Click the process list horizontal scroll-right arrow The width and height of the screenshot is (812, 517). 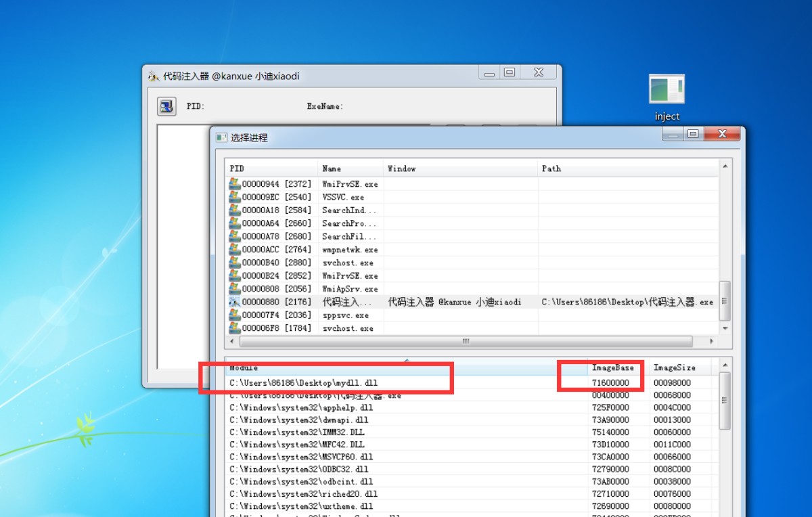(713, 342)
